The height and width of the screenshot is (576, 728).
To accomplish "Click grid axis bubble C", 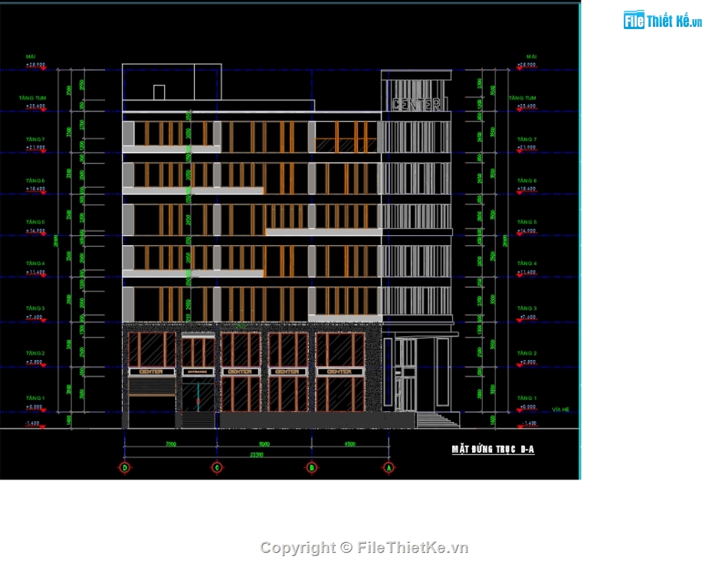I will (x=217, y=467).
